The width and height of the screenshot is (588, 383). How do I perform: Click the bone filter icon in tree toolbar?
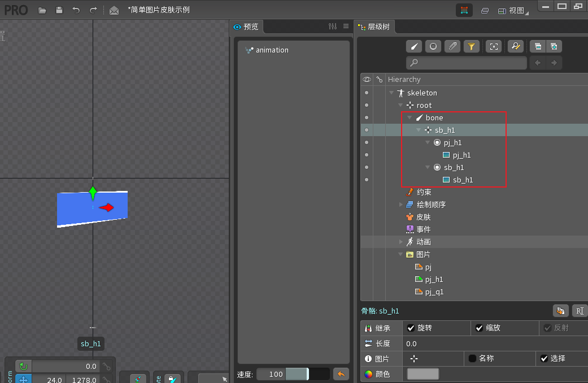click(x=414, y=46)
